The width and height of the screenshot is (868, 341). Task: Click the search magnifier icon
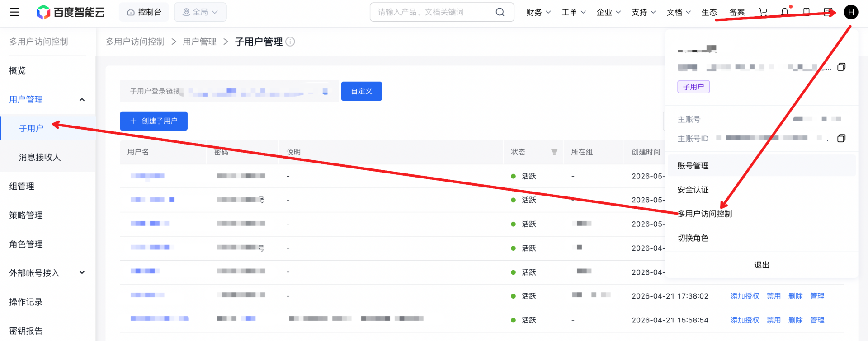(x=500, y=12)
